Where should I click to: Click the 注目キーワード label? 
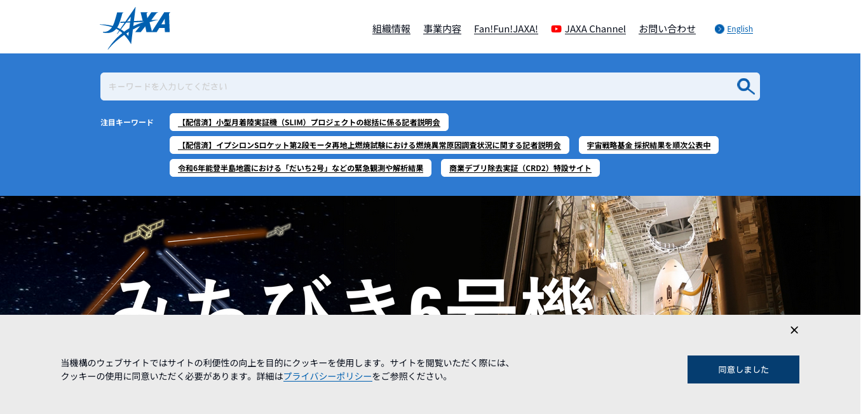[127, 122]
